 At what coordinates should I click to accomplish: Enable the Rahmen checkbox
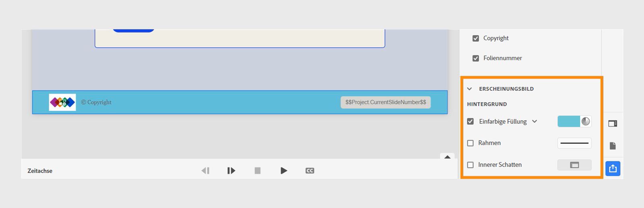tap(470, 143)
